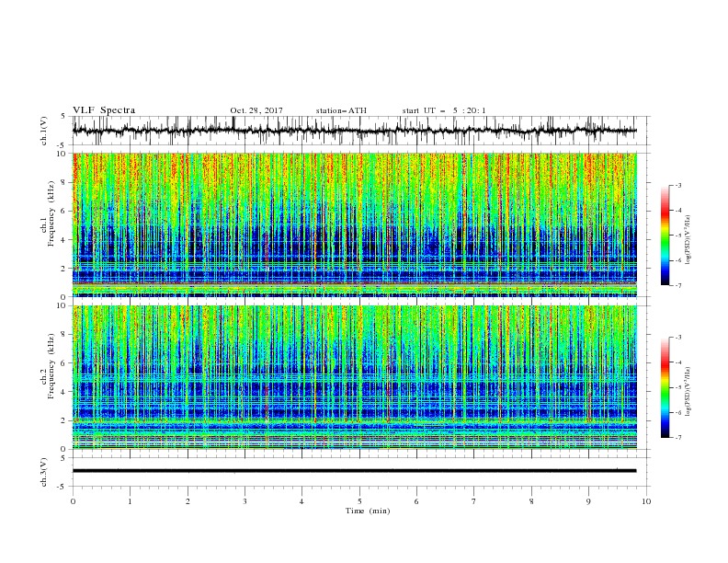728x563 pixels.
Task: Click the "3" tick on the time axis
Action: point(245,501)
